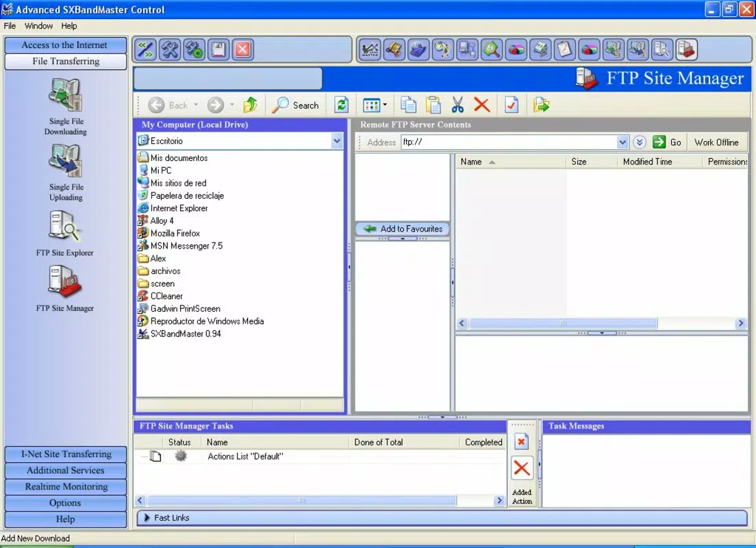
Task: Select the Actions List "Default" task row
Action: [320, 456]
